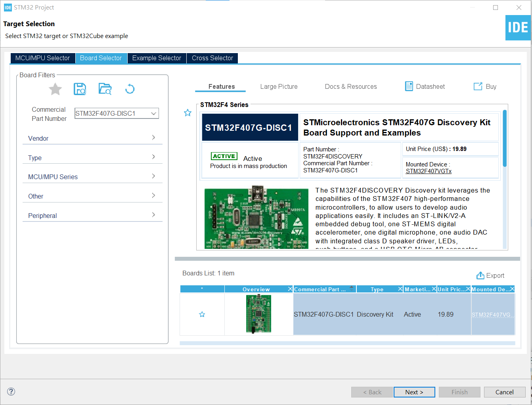Viewport: 532px width, 405px height.
Task: Click the load saved search folder icon
Action: pos(105,89)
